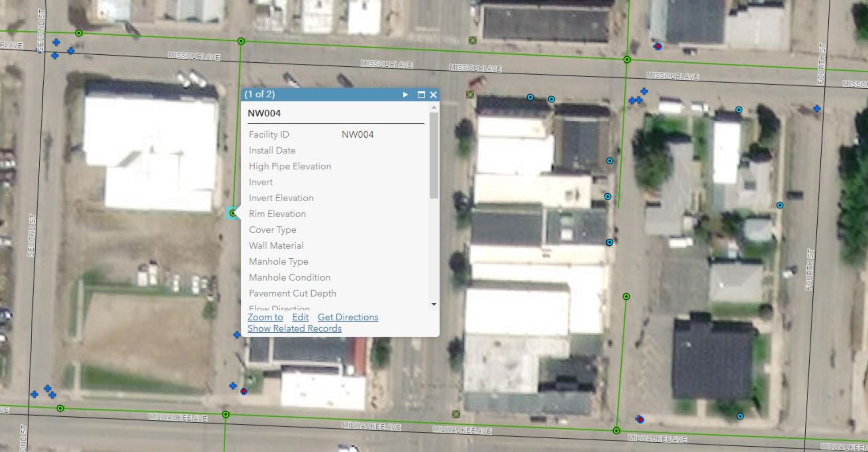Open Get Directions link

click(x=348, y=317)
